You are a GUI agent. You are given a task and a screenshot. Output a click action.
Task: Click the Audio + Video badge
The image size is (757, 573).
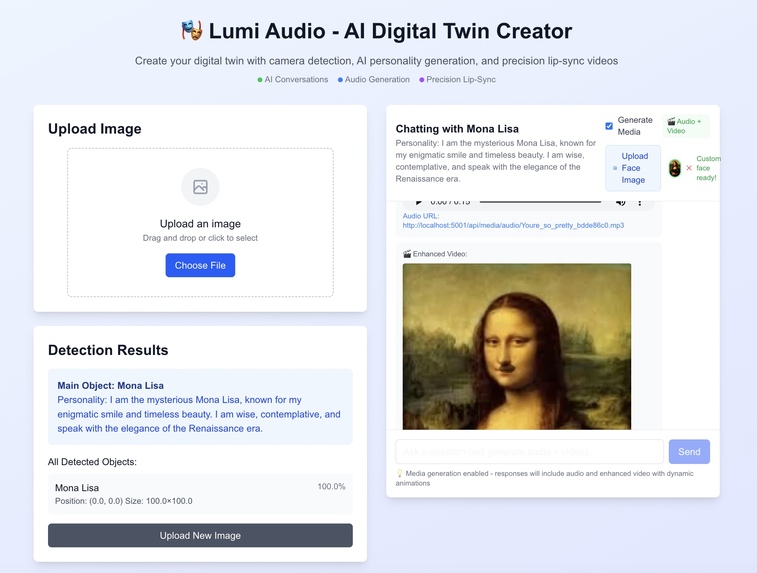(x=686, y=126)
